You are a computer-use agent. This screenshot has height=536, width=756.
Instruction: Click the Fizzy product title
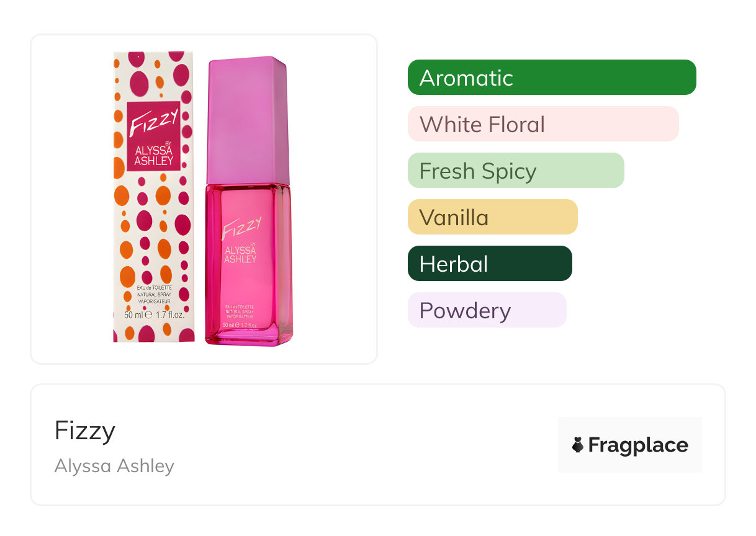click(x=85, y=431)
